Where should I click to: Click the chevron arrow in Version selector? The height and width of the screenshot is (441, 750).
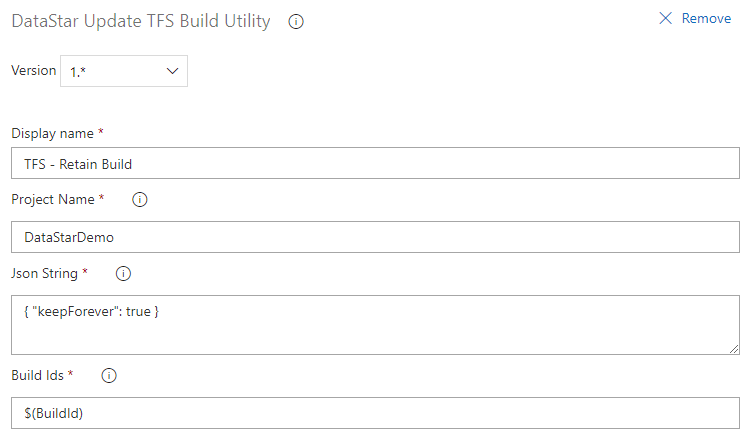[172, 71]
